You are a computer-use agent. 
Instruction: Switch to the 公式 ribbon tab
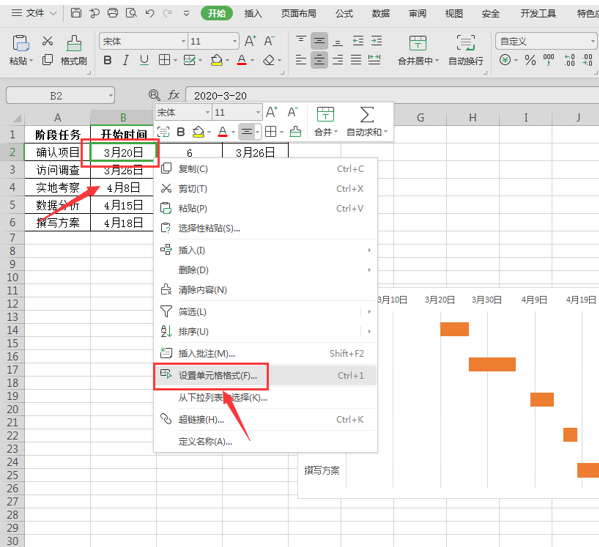pos(344,14)
